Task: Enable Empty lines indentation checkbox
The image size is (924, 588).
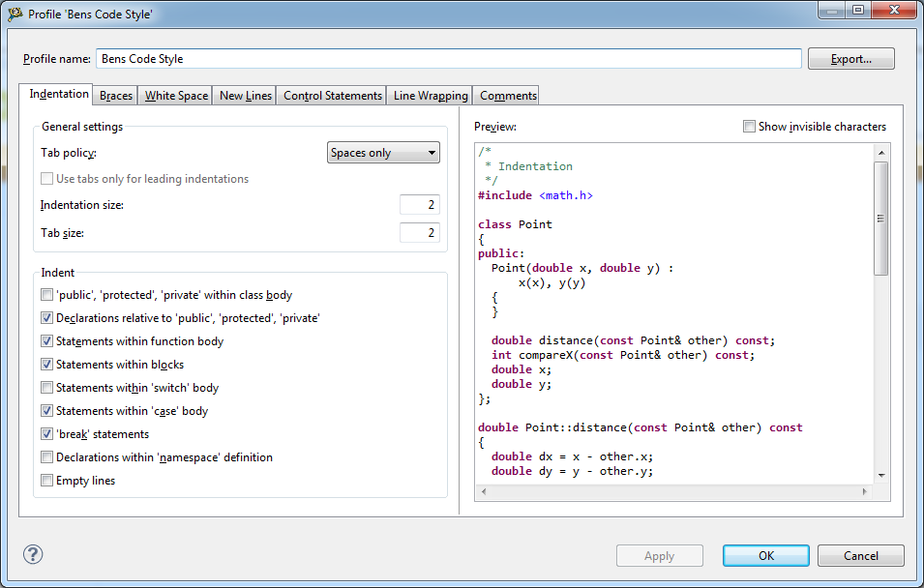Action: point(47,481)
